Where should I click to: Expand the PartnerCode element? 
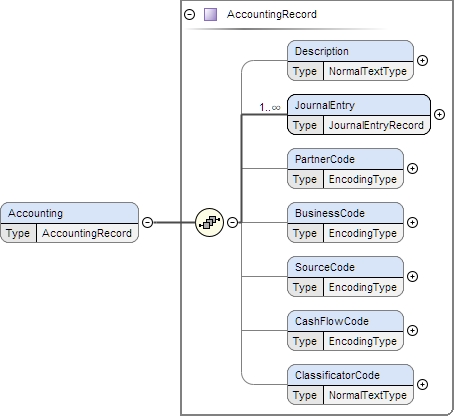click(412, 168)
